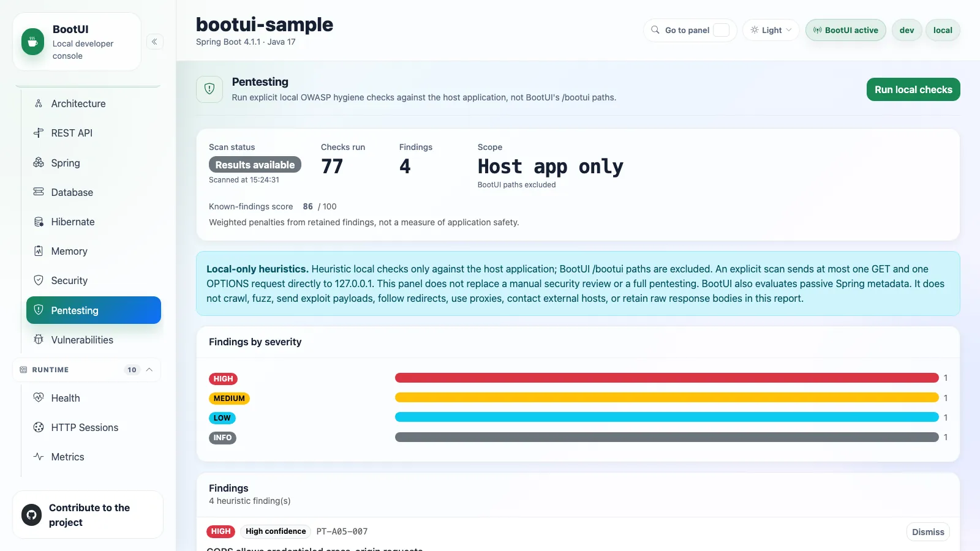Click the Health heartbeat icon
The image size is (980, 551).
pos(39,398)
